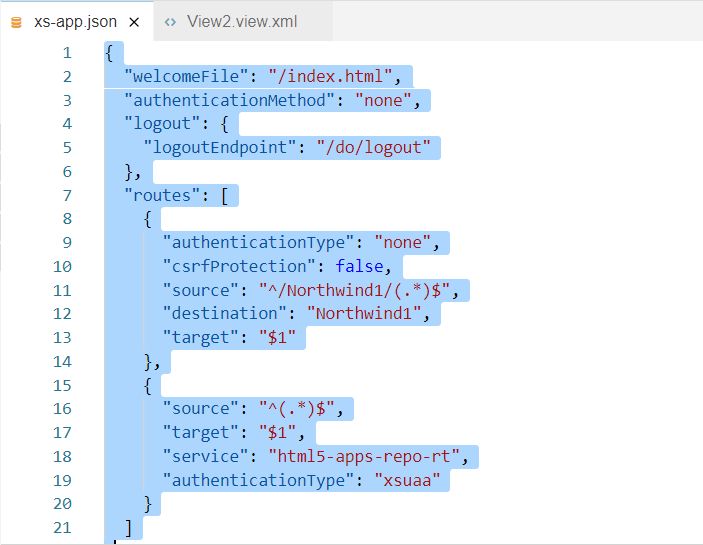
Task: Click the "service" key
Action: pyautogui.click(x=205, y=456)
